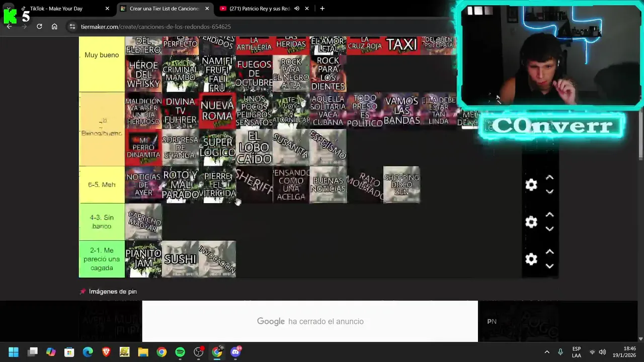The width and height of the screenshot is (644, 362).
Task: Select the Mi Perro Dinamita tile
Action: click(143, 148)
